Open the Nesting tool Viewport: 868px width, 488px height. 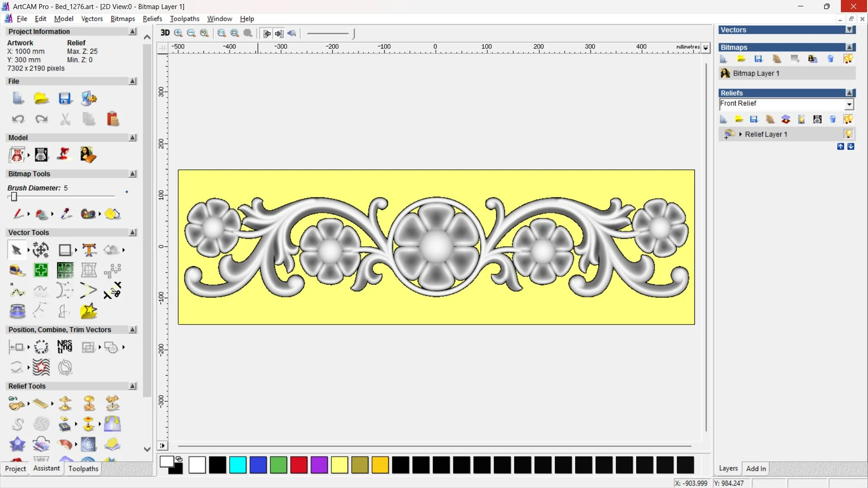click(x=65, y=347)
